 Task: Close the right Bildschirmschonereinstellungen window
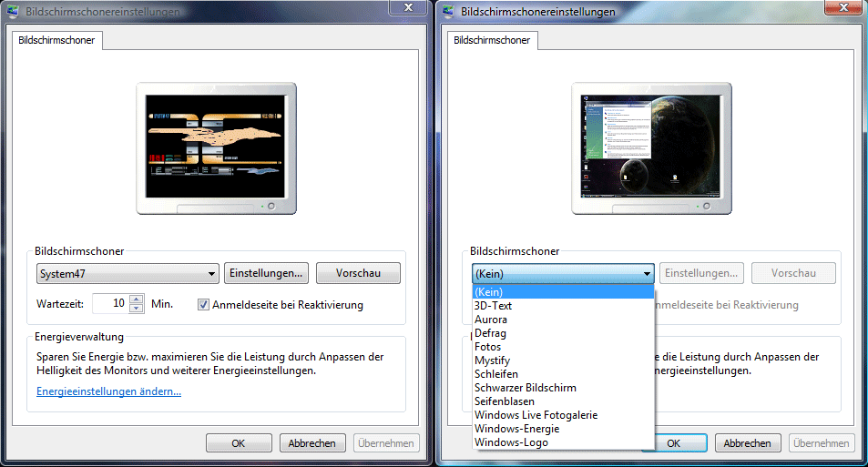[x=843, y=7]
